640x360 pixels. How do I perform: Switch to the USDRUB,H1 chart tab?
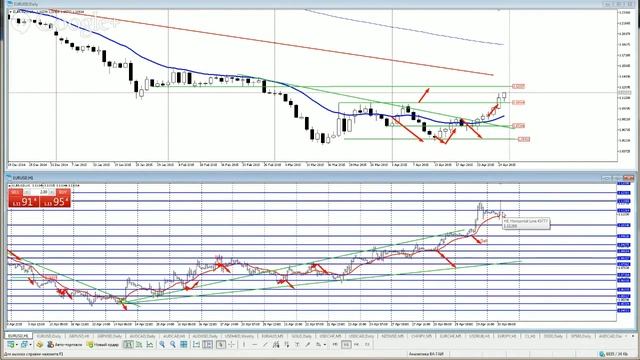point(480,336)
